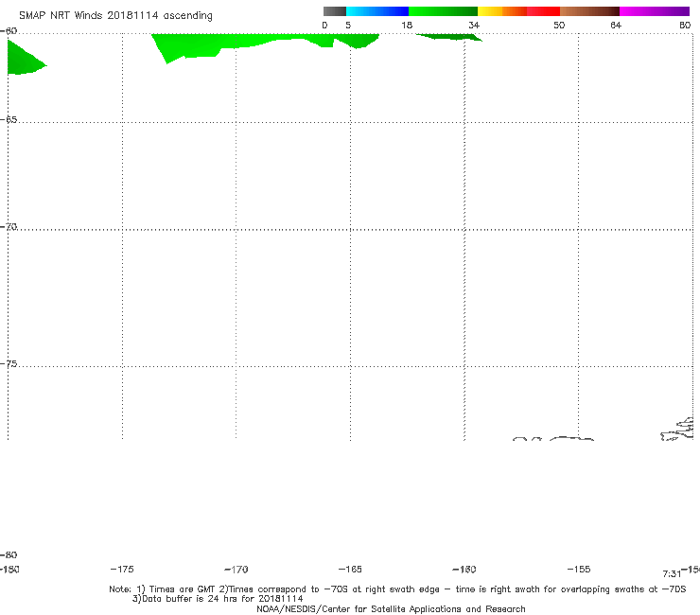Click the dark green wind patch near top right
The image size is (700, 615).
449,37
